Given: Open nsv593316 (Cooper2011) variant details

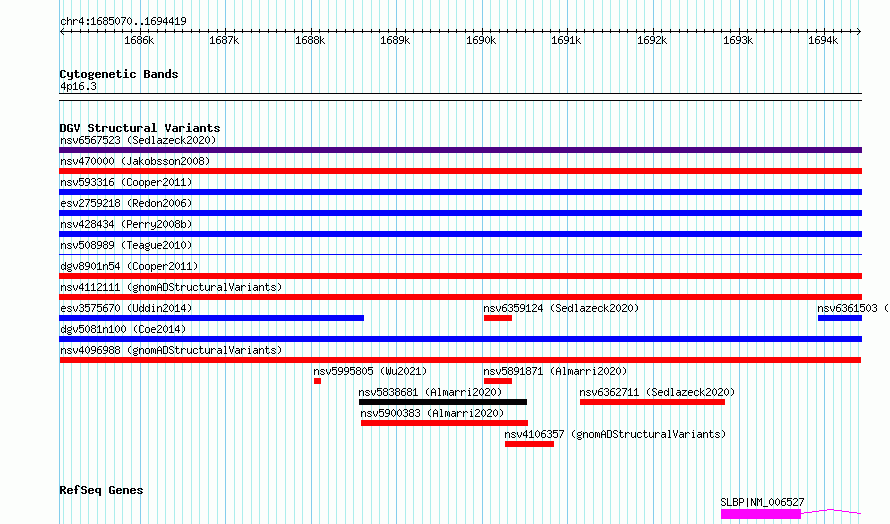Looking at the screenshot, I should point(126,182).
